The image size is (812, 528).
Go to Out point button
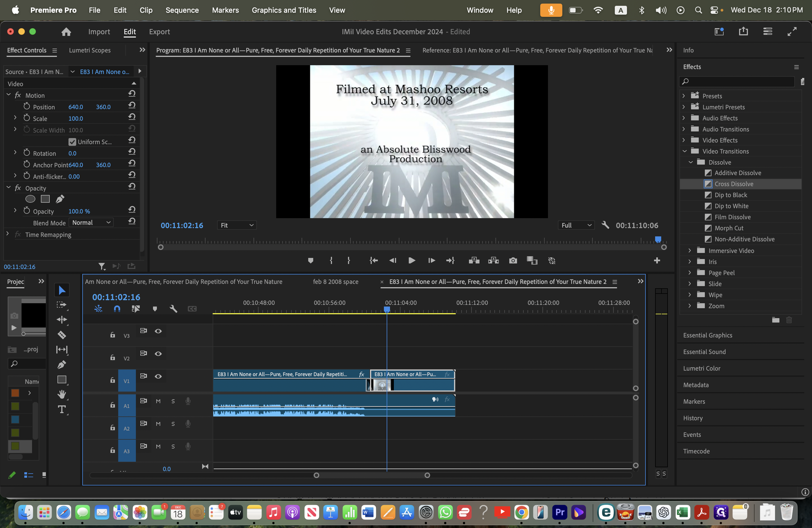450,261
